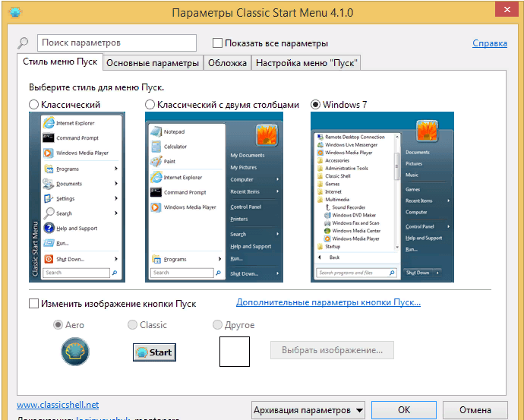Open the 'Справка' help link
The width and height of the screenshot is (524, 420).
point(490,43)
